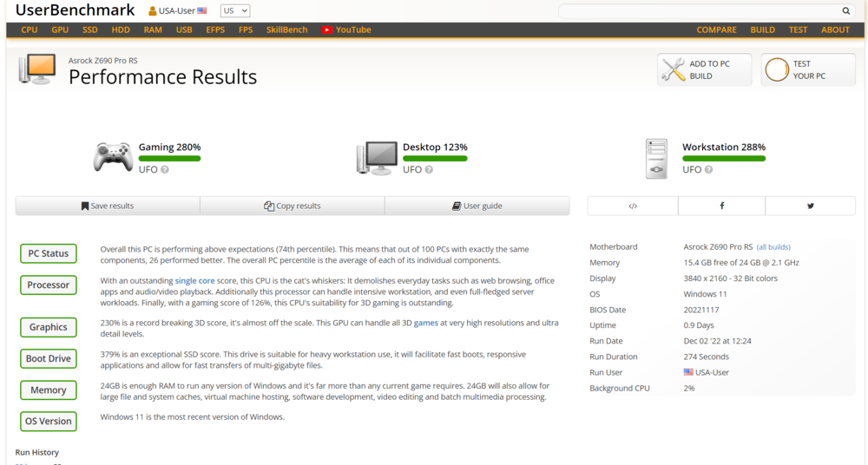Go to the BUILD page
This screenshot has width=868, height=465.
762,29
